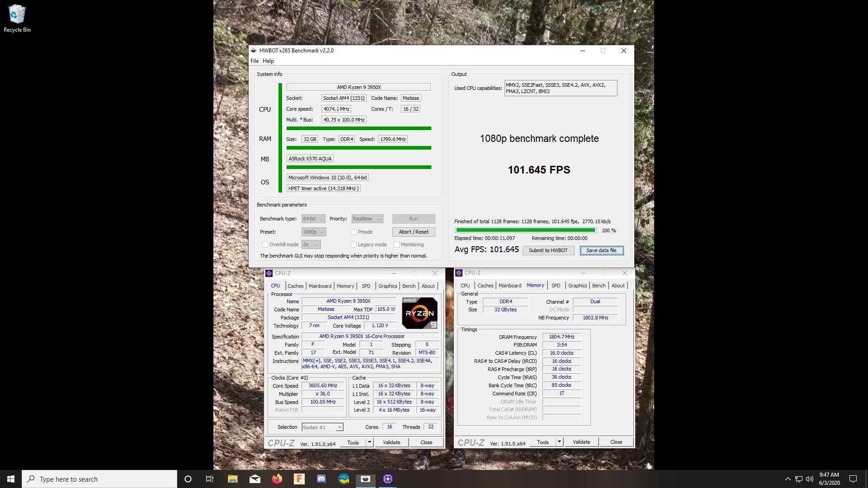868x488 pixels.
Task: Close the right CPU-Z Memory window
Action: 625,273
